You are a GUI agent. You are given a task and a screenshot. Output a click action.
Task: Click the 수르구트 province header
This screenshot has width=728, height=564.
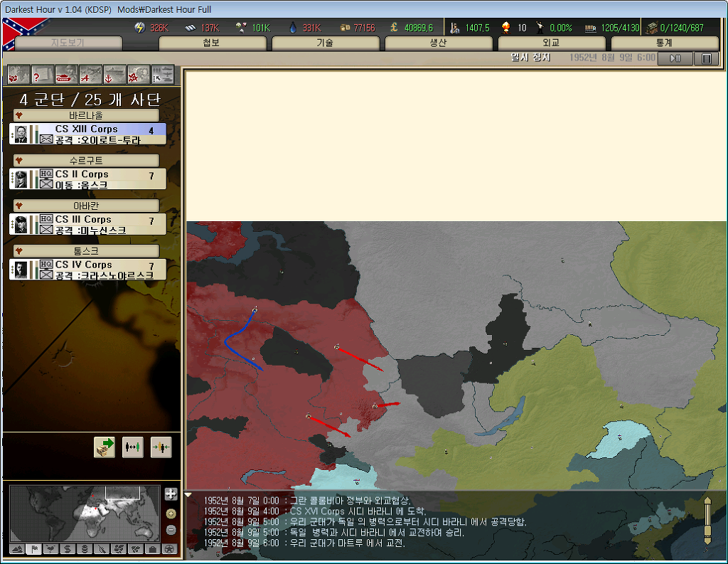86,161
